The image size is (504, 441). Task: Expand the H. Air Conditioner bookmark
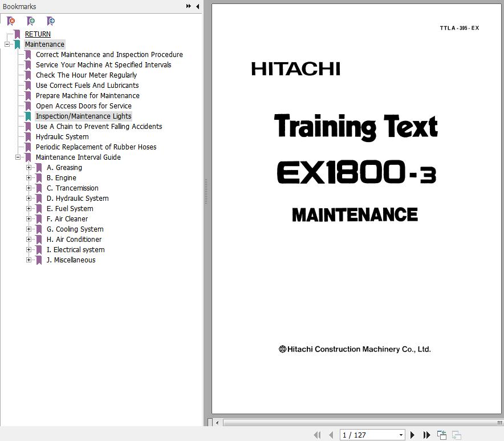tap(29, 239)
